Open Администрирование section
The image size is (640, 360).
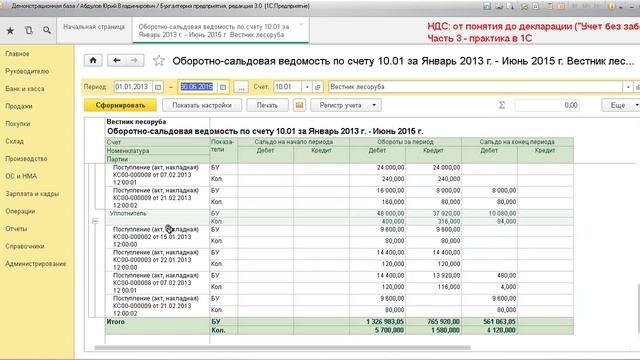click(36, 264)
